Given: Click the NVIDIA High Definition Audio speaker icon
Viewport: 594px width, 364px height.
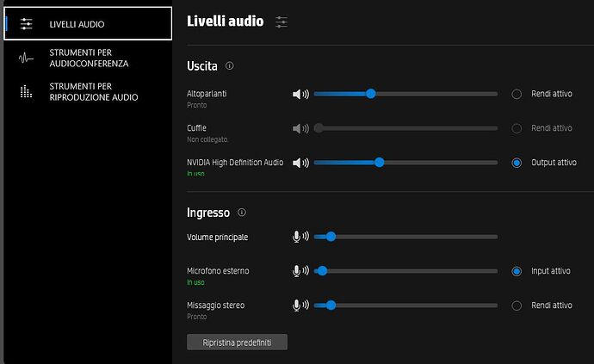Looking at the screenshot, I should click(x=300, y=163).
